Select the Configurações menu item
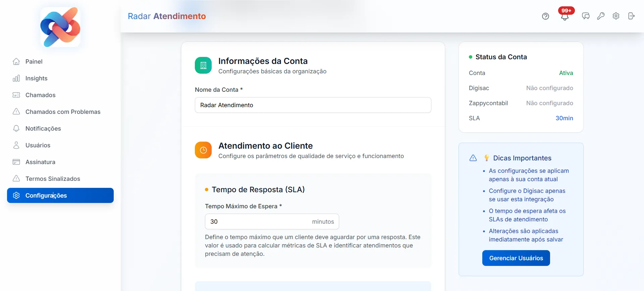 tap(60, 196)
